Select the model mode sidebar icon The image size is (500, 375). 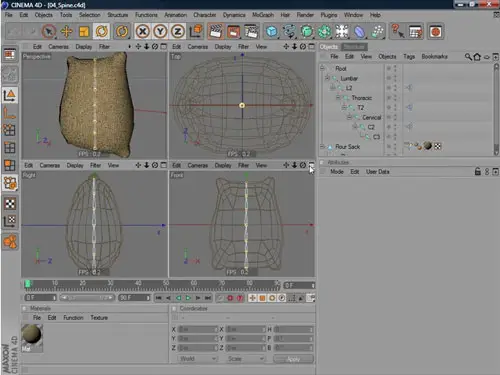(x=9, y=96)
